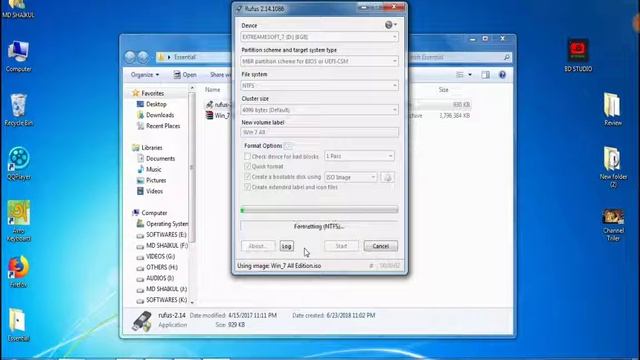640x360 pixels.
Task: Click the Cancel button in Rufus
Action: (x=380, y=246)
